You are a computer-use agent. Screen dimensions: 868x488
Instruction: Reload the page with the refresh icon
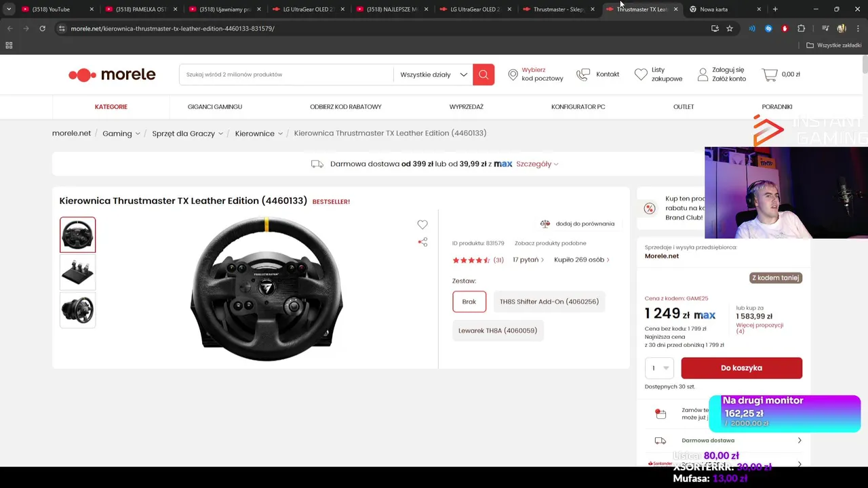(x=42, y=28)
